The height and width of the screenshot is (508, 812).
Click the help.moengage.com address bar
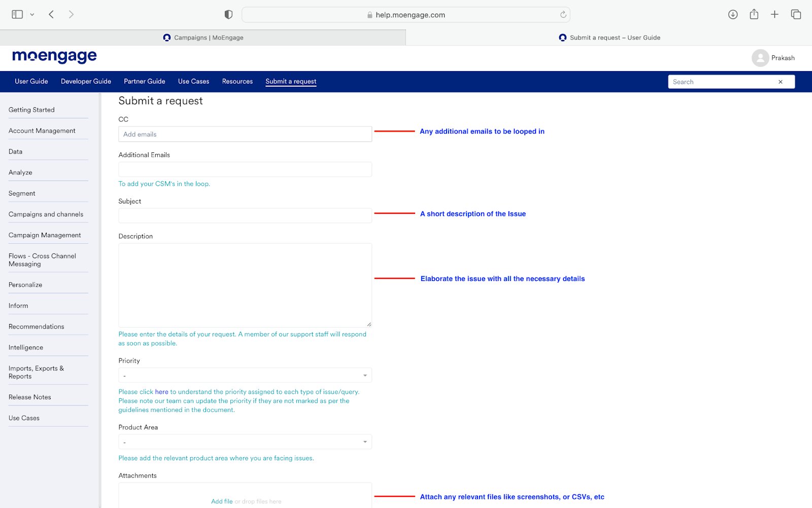pos(406,15)
